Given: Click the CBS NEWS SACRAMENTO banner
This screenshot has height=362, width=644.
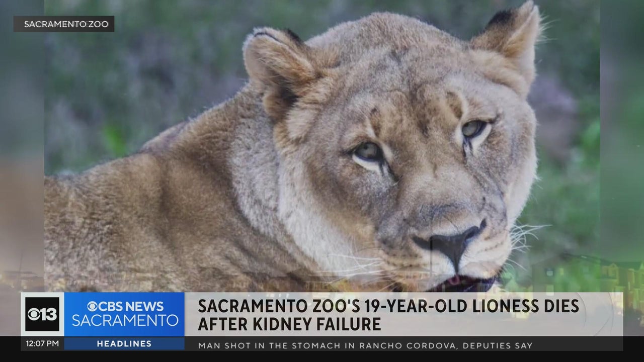Looking at the screenshot, I should (124, 314).
